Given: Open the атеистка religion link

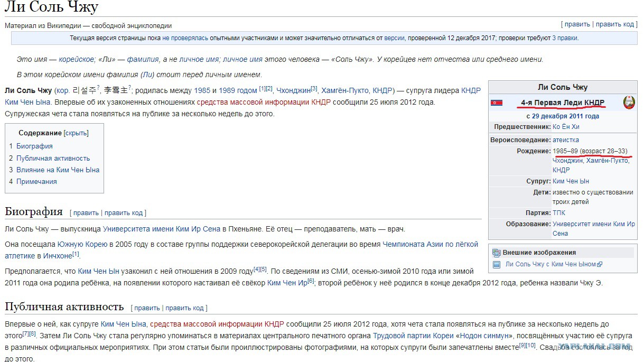Looking at the screenshot, I should (566, 140).
